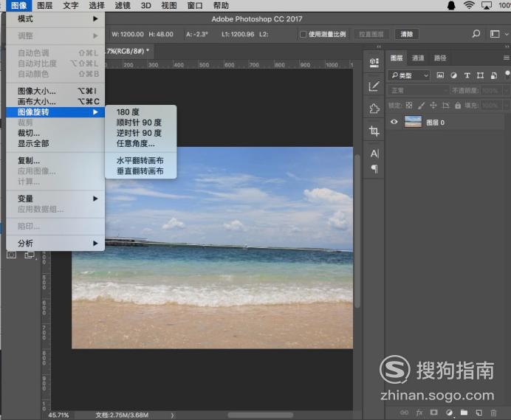Screen dimensions: 511x420
Task: Click the 显示全部 menu item
Action: [x=55, y=143]
